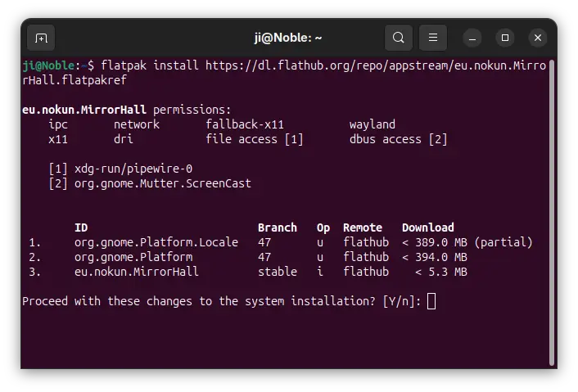Screen dimensions: 578x392
Task: Click the 'Op' column header
Action: [323, 228]
